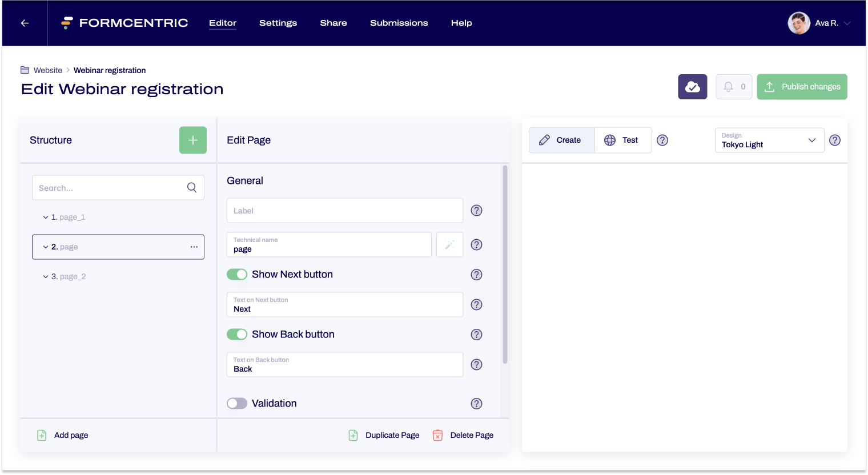Turn off the Show Back button toggle
868x475 pixels.
point(237,335)
